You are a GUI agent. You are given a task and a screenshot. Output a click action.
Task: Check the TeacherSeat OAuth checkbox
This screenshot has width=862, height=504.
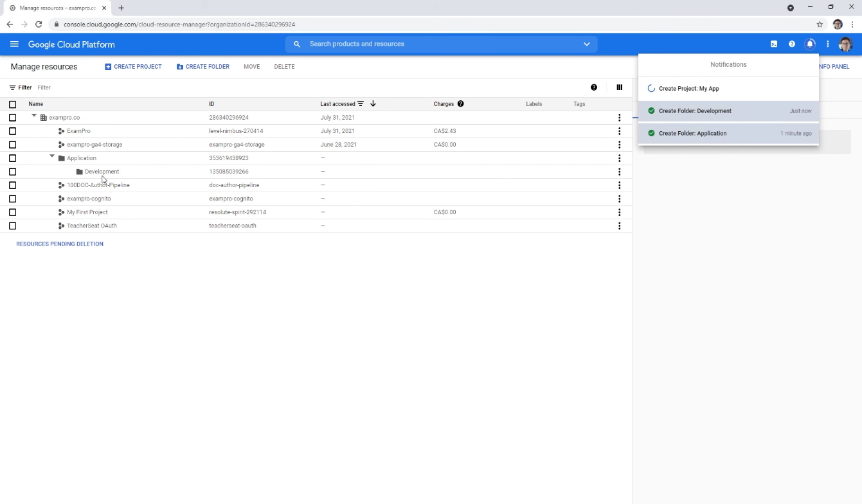coord(12,226)
